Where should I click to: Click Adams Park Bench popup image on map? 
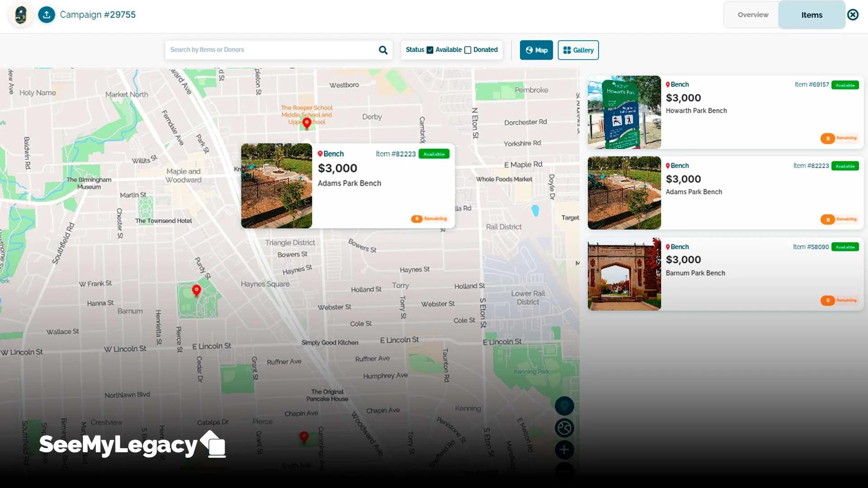tap(277, 186)
